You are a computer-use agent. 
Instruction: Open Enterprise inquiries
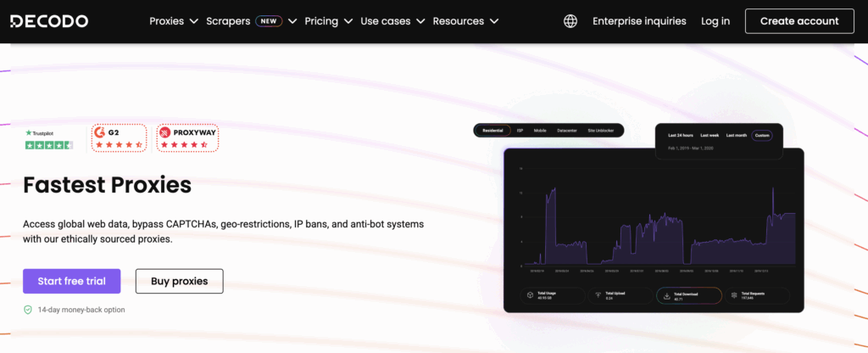click(639, 21)
